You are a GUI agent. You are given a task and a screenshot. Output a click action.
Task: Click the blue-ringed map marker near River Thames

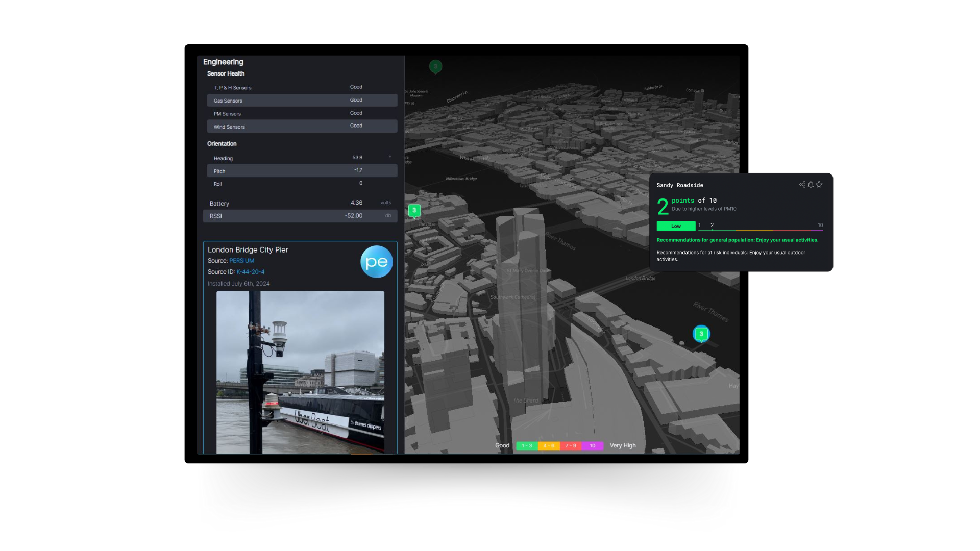(x=701, y=334)
